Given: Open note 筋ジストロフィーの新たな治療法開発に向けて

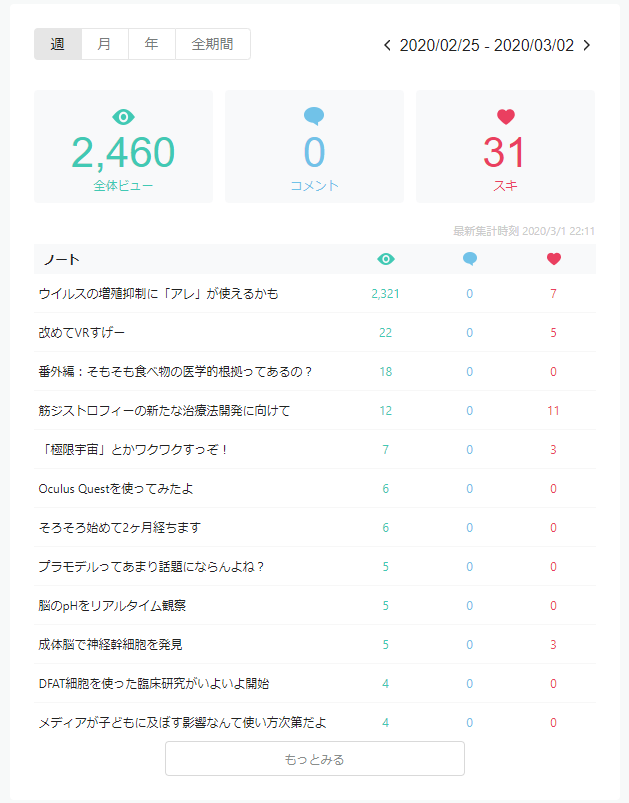Looking at the screenshot, I should [164, 410].
